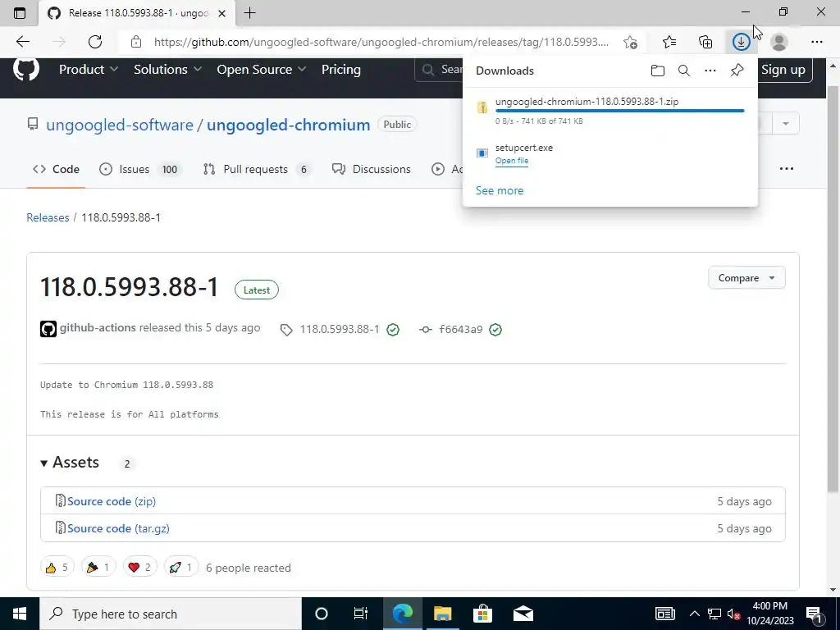Image resolution: width=840 pixels, height=630 pixels.
Task: Show hidden system tray icons
Action: pyautogui.click(x=694, y=614)
